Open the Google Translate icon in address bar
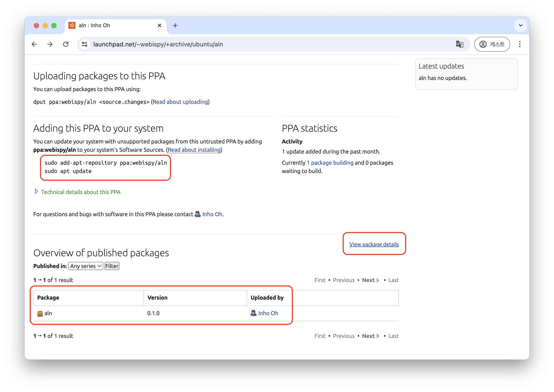The width and height of the screenshot is (554, 392). click(x=459, y=44)
